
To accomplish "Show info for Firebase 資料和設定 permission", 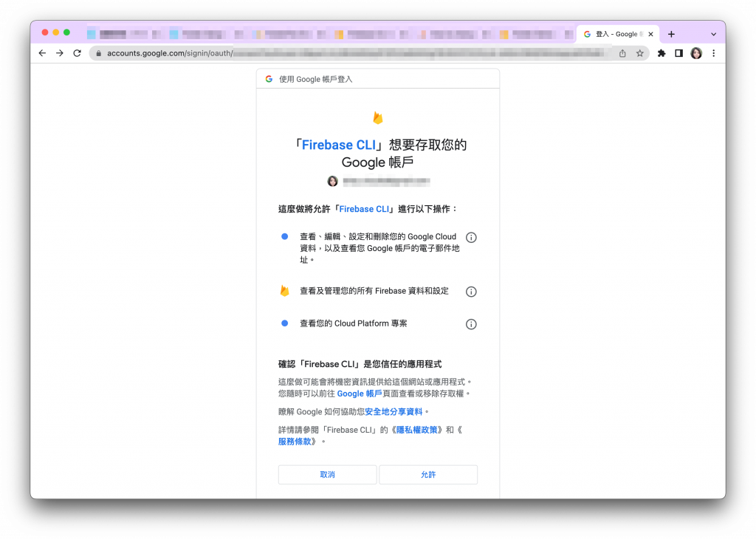I will (x=471, y=292).
